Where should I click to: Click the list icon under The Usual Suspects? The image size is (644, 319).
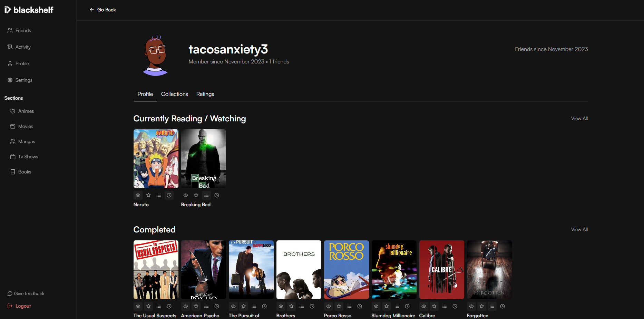coord(159,306)
